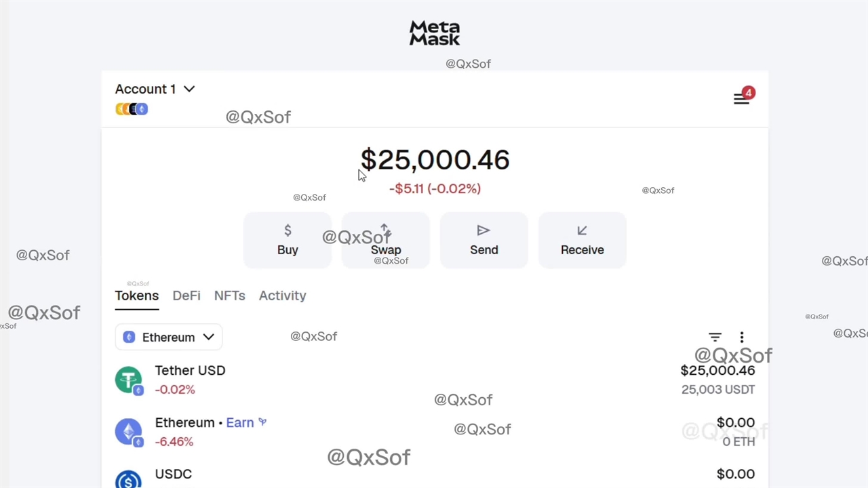
Task: Open the Ethereum network selector dropdown
Action: (x=168, y=337)
